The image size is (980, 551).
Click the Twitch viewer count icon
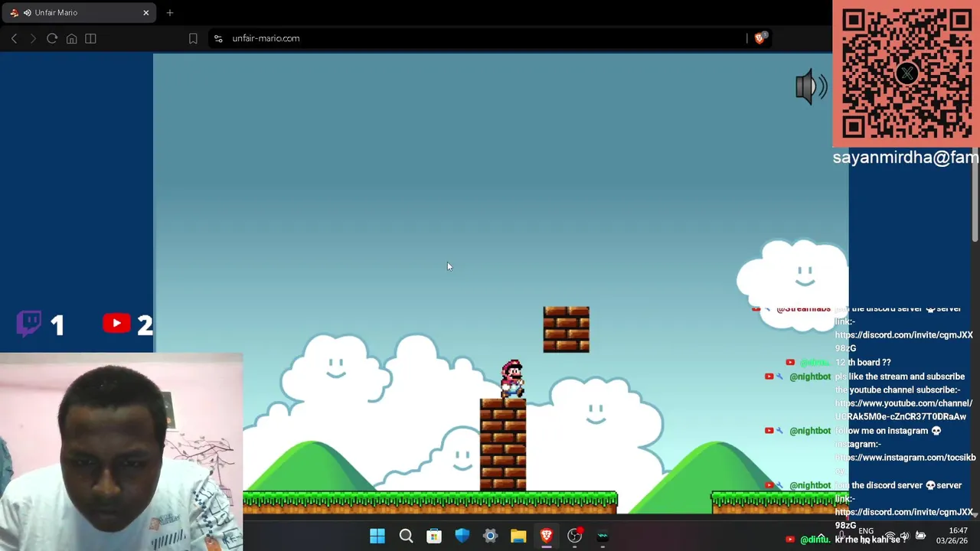pos(29,323)
